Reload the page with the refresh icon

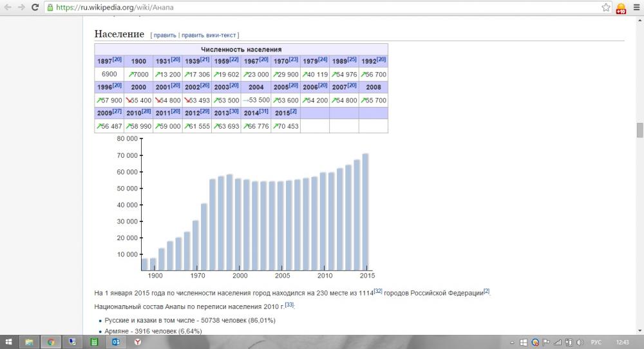click(35, 7)
